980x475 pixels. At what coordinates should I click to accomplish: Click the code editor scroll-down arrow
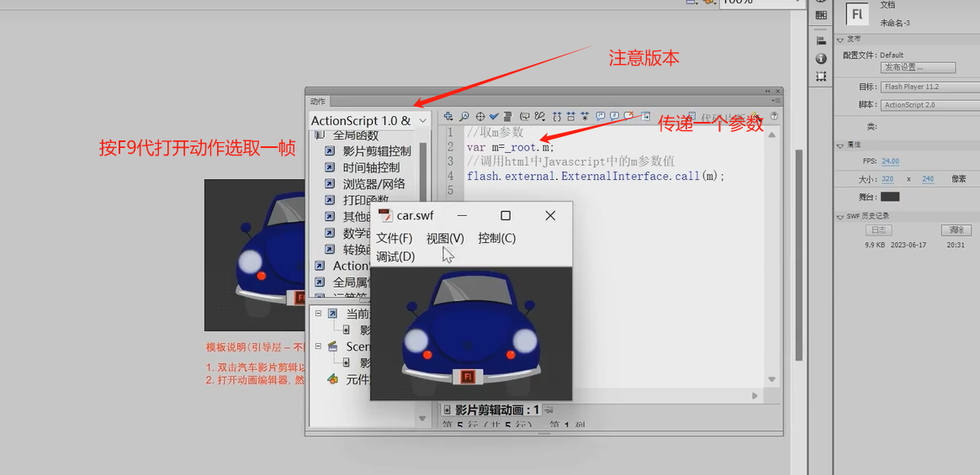tap(772, 379)
